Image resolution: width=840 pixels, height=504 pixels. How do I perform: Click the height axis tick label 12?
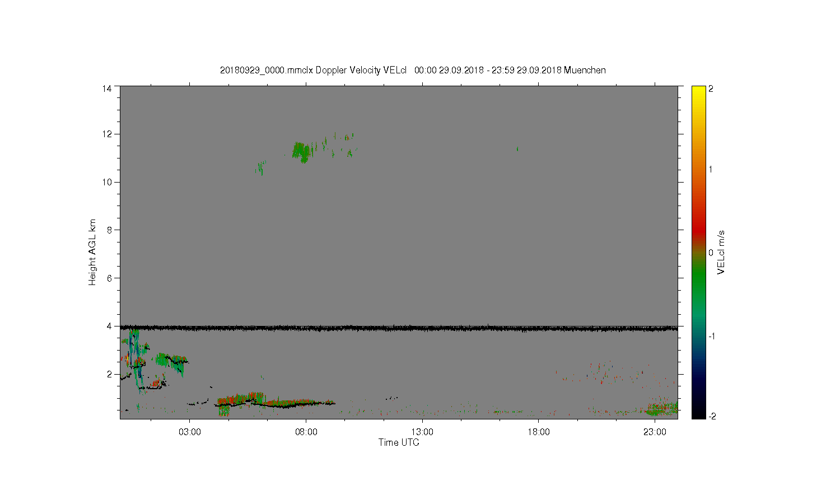coord(107,134)
